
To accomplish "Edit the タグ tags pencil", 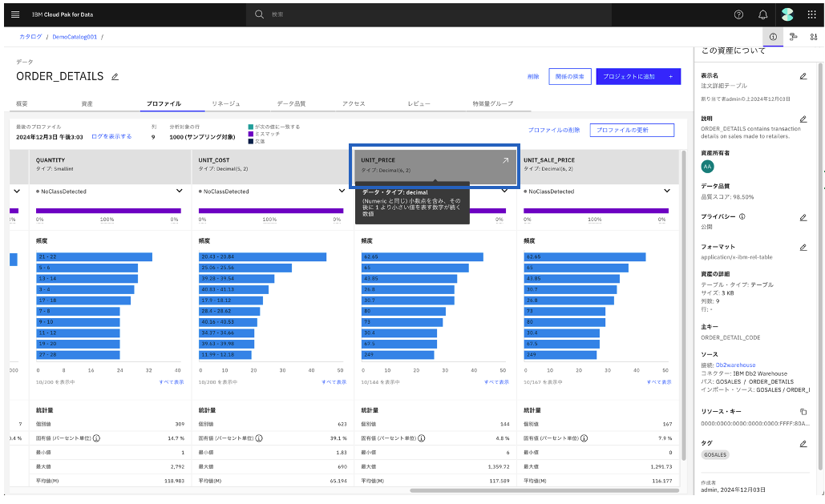I will (x=803, y=443).
